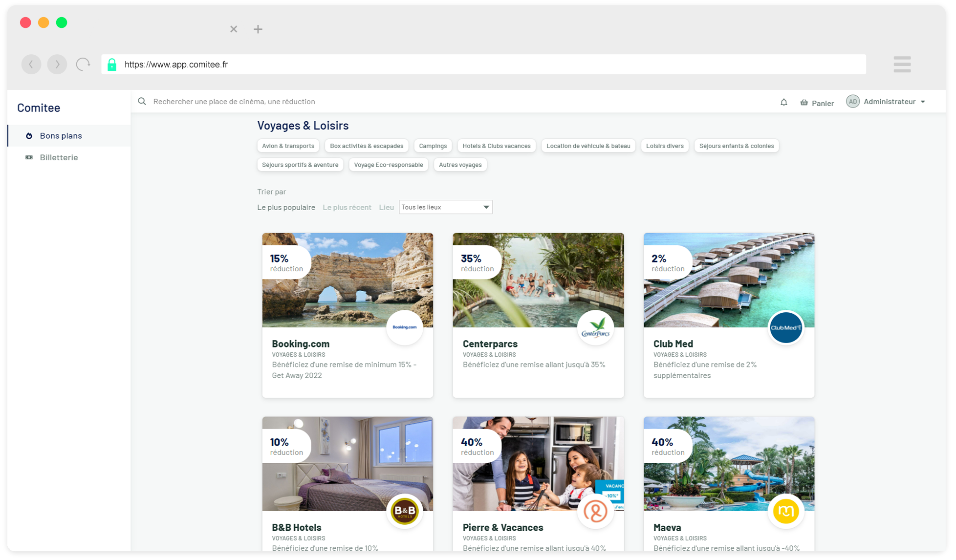The width and height of the screenshot is (956, 560).
Task: Click the Maeva yellow logo badge
Action: coord(785,512)
